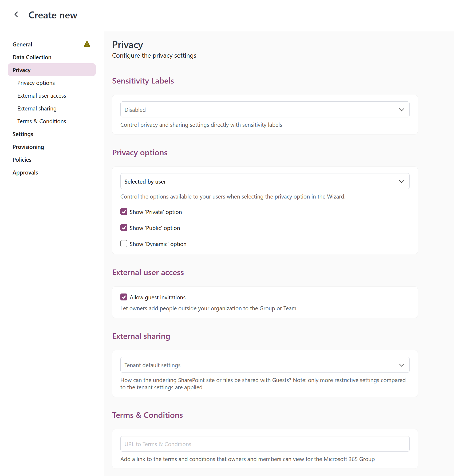Click the back arrow next to Create new
This screenshot has height=476, width=454.
click(17, 15)
